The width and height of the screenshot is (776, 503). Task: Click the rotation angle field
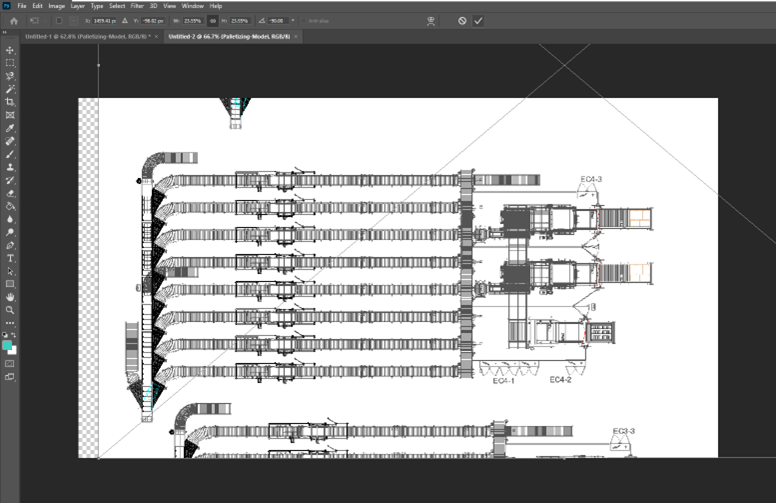coord(277,21)
